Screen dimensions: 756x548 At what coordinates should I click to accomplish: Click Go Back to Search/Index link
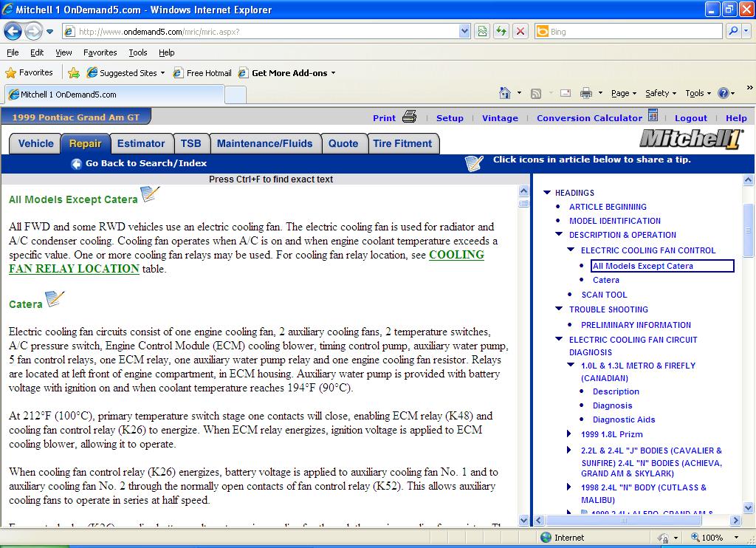(x=146, y=163)
